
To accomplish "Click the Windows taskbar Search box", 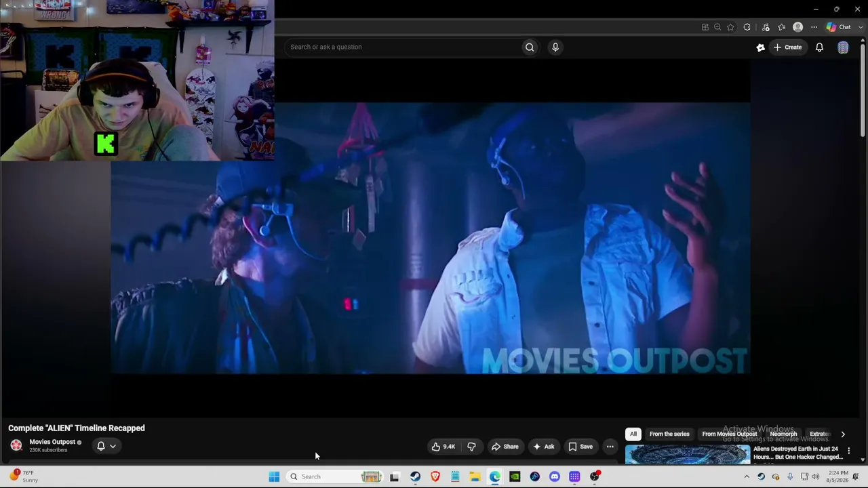I will (334, 476).
